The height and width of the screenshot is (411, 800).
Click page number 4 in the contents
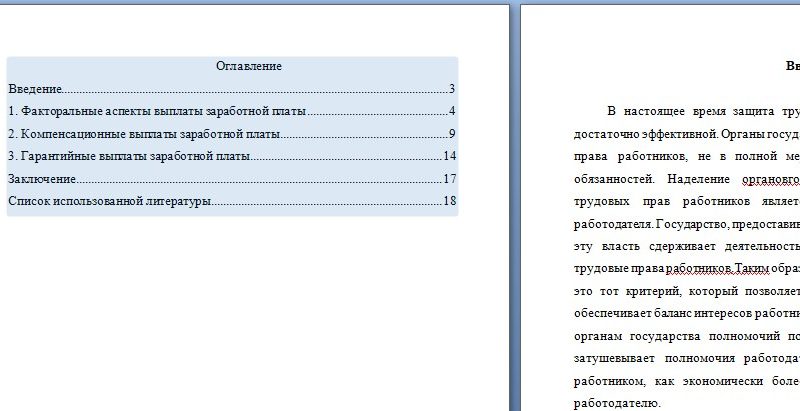pos(452,111)
